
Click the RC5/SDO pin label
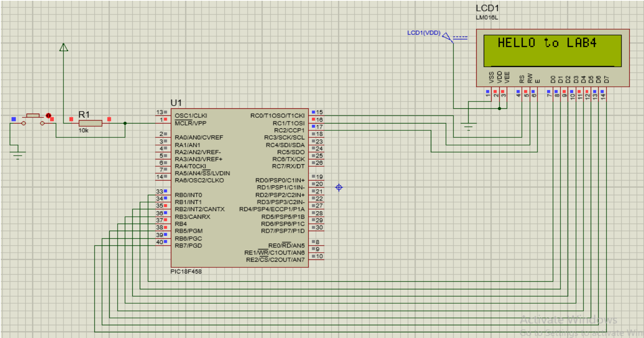pyautogui.click(x=291, y=152)
